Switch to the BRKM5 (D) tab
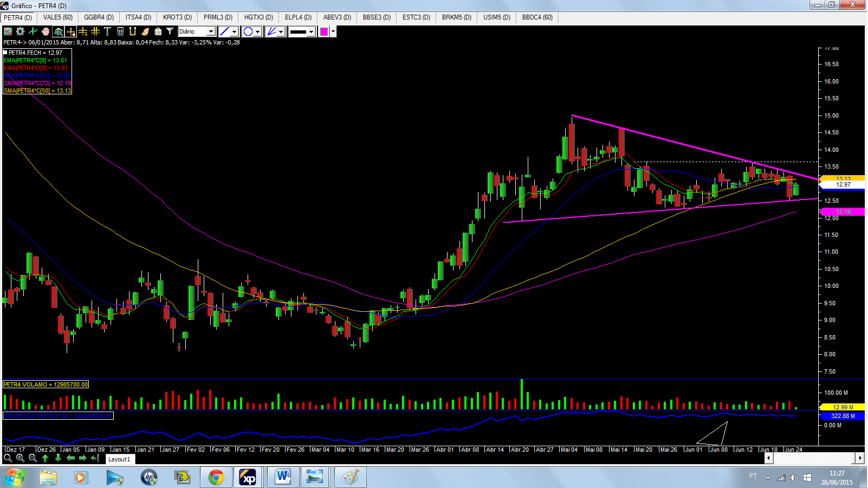The width and height of the screenshot is (868, 488). 457,17
